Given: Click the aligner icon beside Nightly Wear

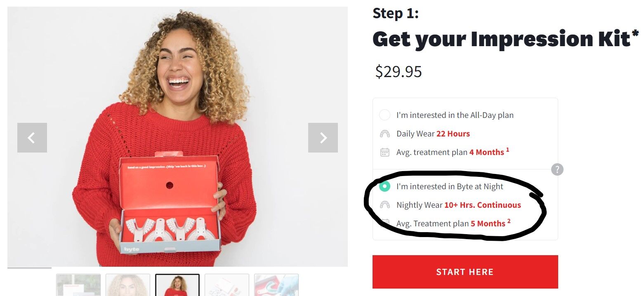Looking at the screenshot, I should (x=385, y=205).
